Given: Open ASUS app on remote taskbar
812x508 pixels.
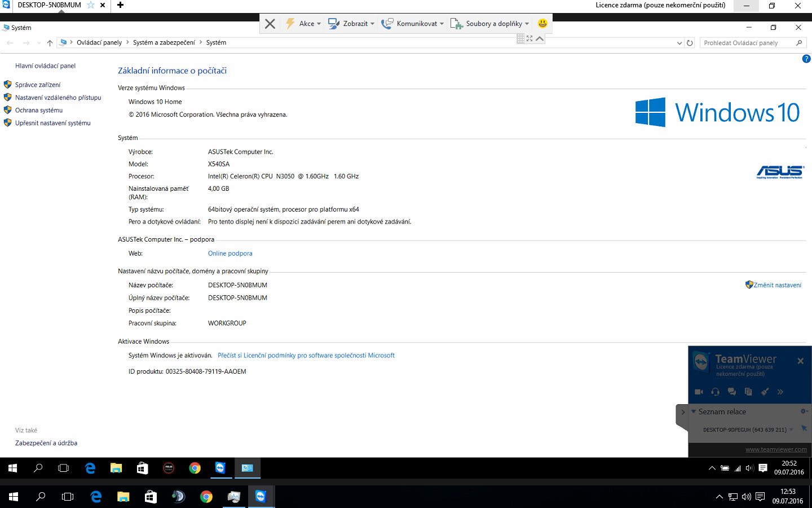Looking at the screenshot, I should coord(168,468).
